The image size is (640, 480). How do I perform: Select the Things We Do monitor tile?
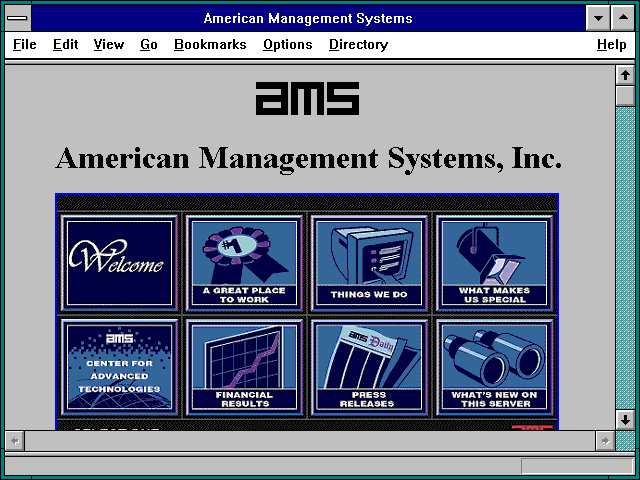[369, 263]
